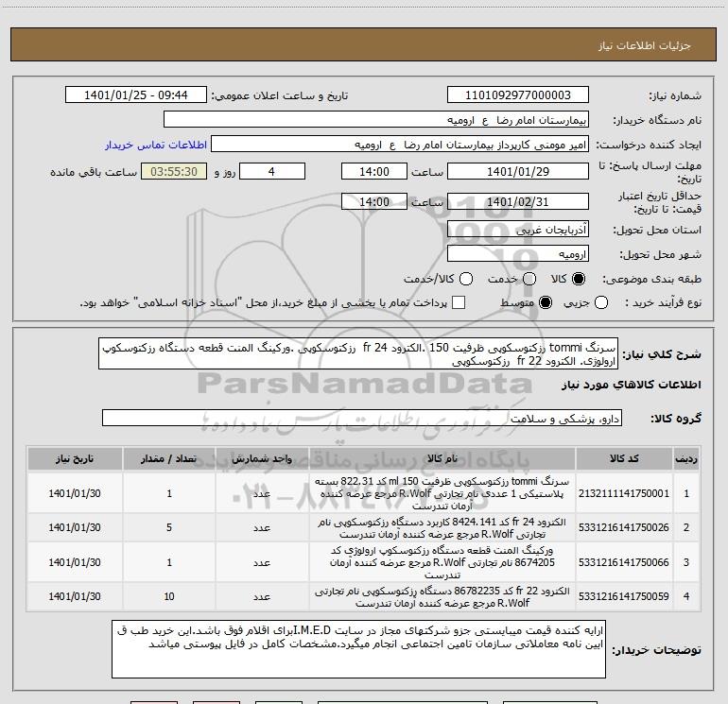Image resolution: width=728 pixels, height=704 pixels.
Task: Click working element item name in row 3
Action: [442, 562]
